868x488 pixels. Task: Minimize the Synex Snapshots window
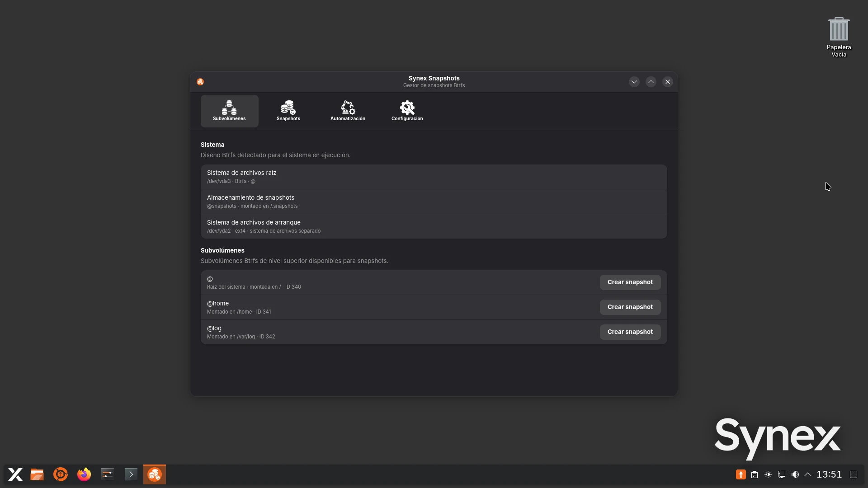pos(634,82)
